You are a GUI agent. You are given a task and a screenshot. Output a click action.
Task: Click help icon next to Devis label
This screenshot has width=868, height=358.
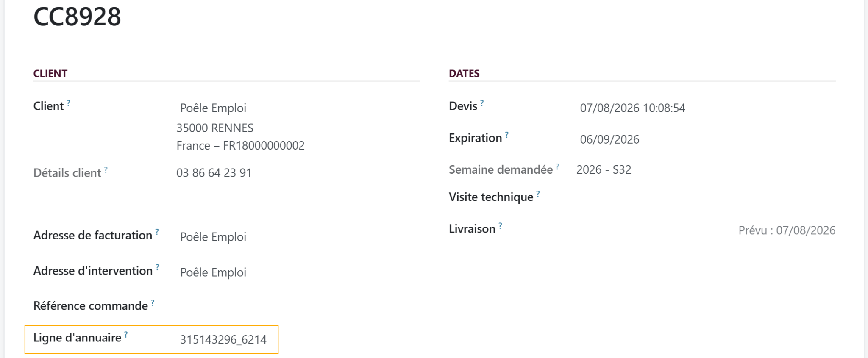(482, 103)
